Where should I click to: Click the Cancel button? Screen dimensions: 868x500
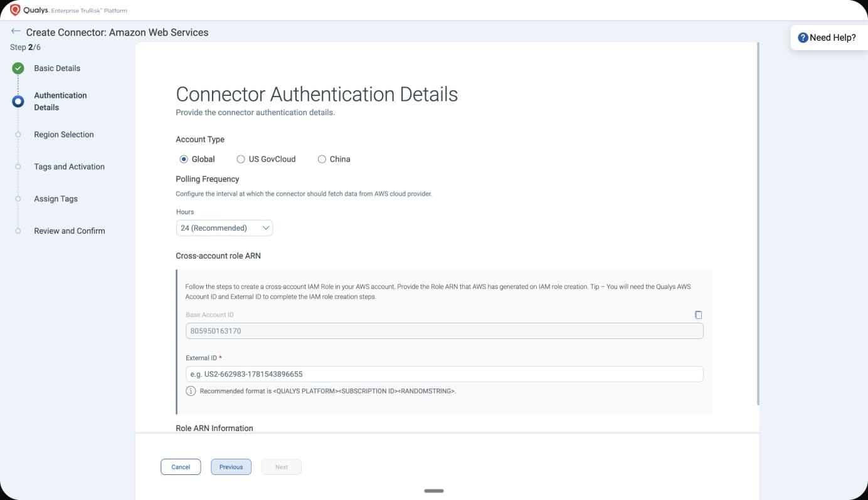tap(181, 467)
